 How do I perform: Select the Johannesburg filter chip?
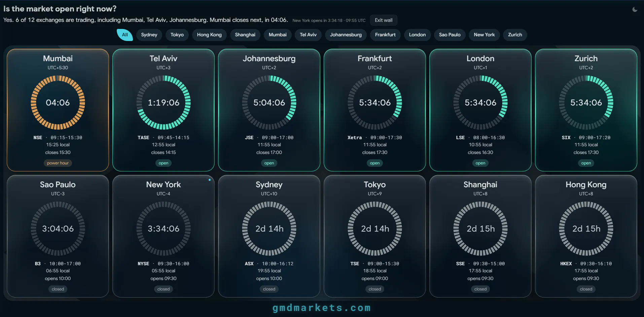pos(346,35)
